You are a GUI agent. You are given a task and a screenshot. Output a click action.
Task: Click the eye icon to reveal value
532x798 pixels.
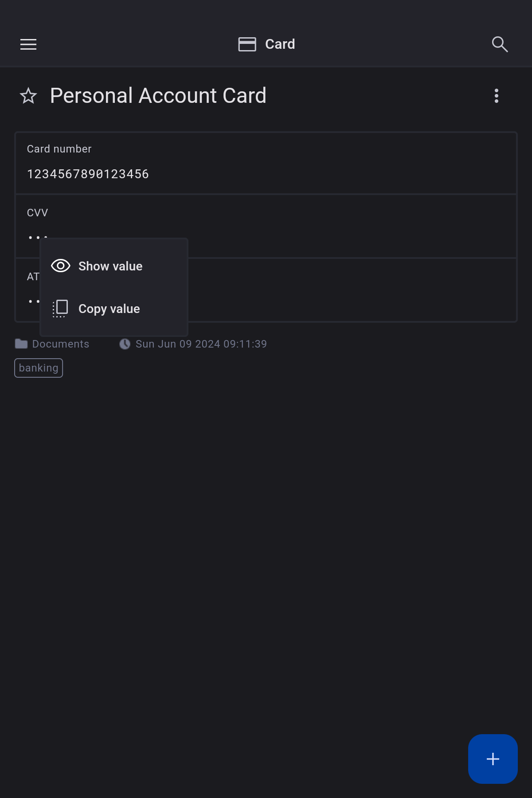coord(61,266)
